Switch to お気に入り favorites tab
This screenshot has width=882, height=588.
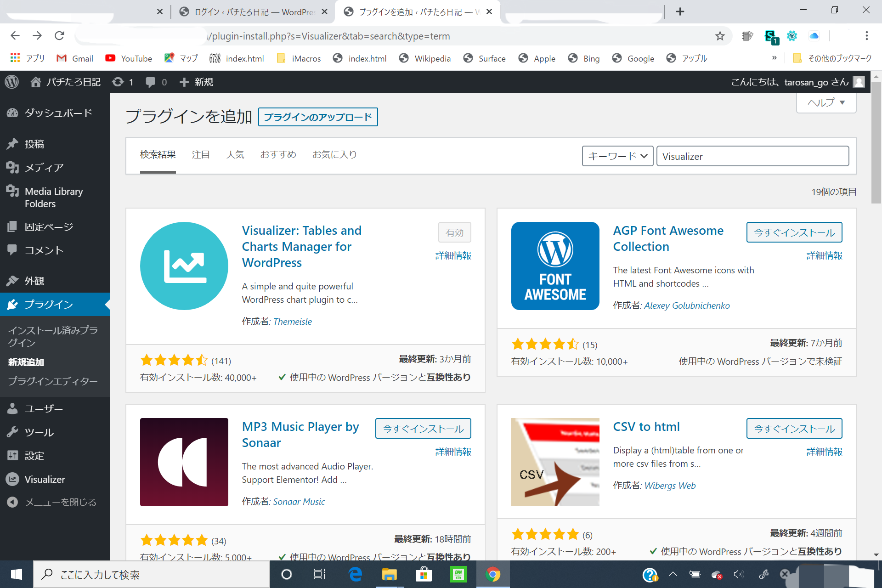[x=335, y=155]
